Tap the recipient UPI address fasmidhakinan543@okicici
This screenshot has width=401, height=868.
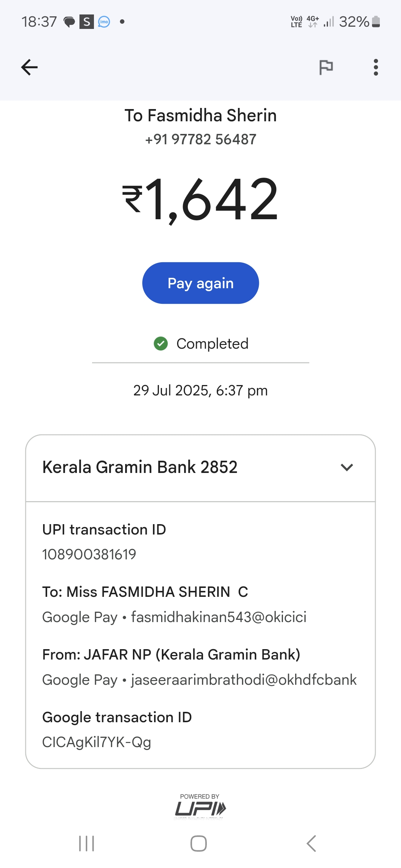(x=218, y=617)
